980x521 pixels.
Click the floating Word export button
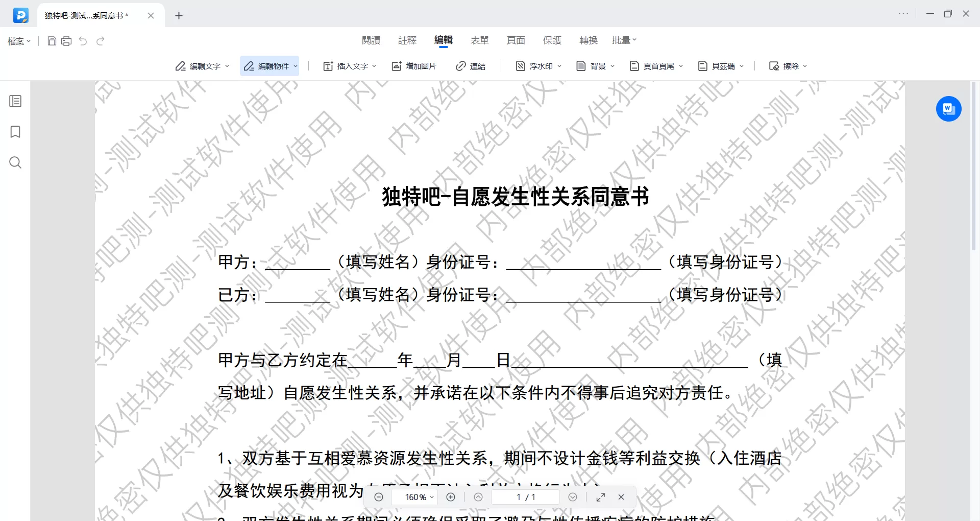pos(948,109)
